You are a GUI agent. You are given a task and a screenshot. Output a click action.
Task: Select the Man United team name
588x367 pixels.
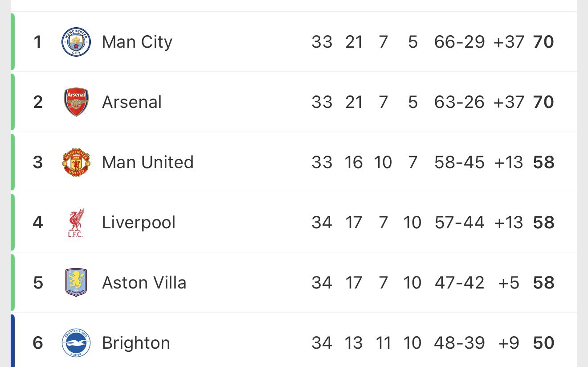[x=147, y=162]
